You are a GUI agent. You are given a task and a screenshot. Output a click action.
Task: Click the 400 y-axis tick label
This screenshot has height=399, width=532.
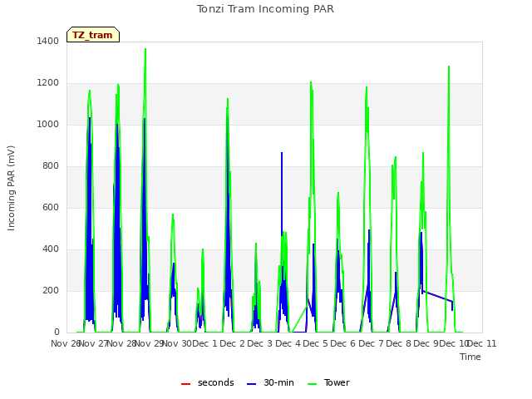[51, 249]
